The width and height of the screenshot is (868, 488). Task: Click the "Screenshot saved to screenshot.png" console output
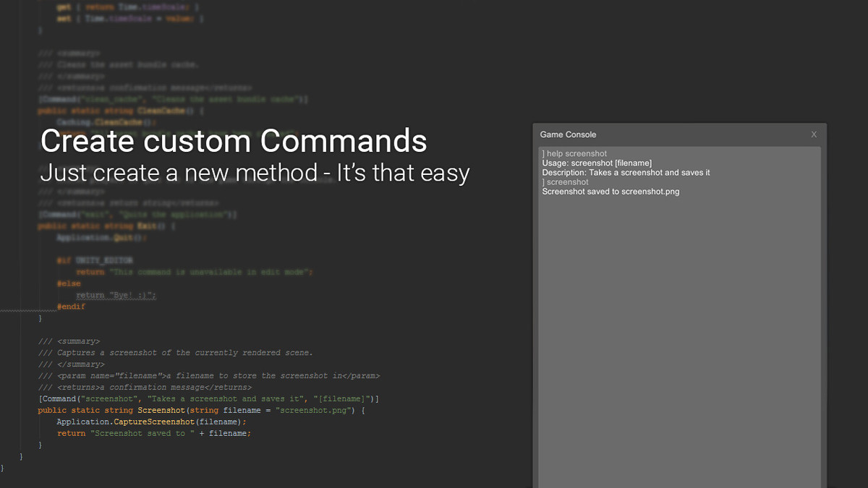click(x=610, y=192)
